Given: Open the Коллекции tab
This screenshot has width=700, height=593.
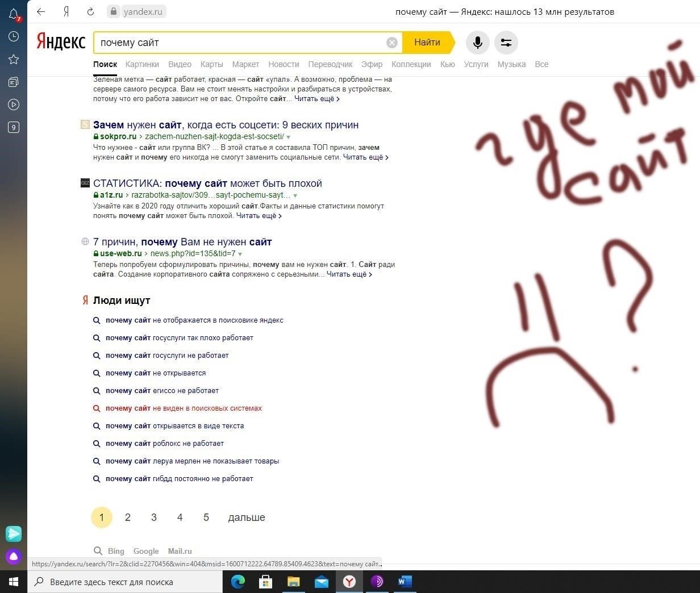Looking at the screenshot, I should click(x=411, y=64).
